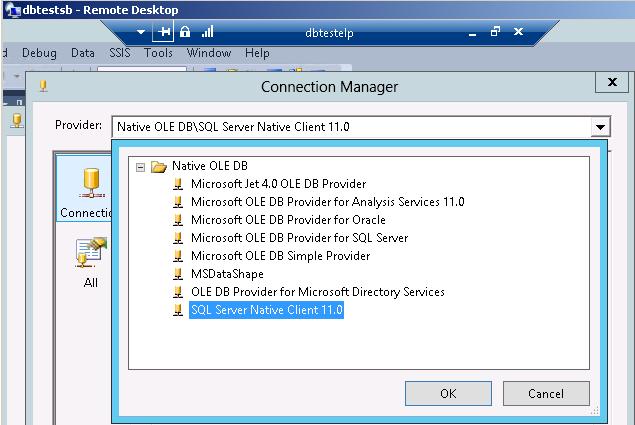Screen dimensions: 635x425
Task: Open the connection bar dropdown arrow
Action: pyautogui.click(x=143, y=32)
